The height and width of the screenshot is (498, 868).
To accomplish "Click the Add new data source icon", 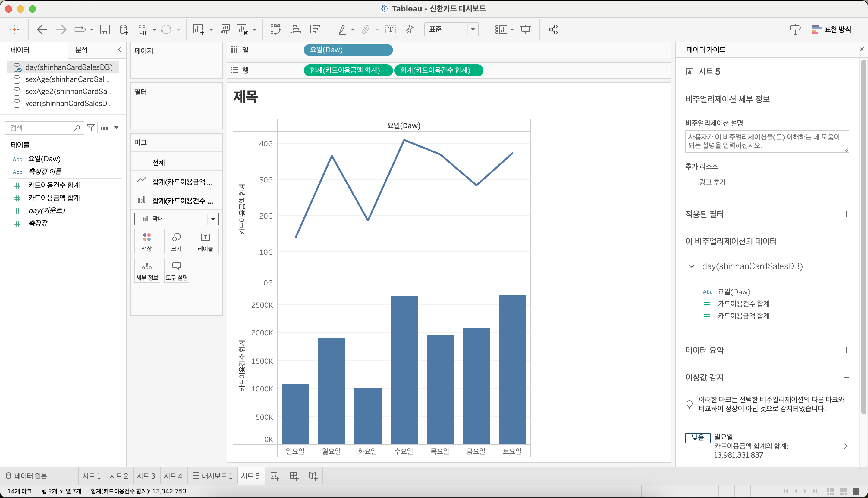I will pos(124,30).
